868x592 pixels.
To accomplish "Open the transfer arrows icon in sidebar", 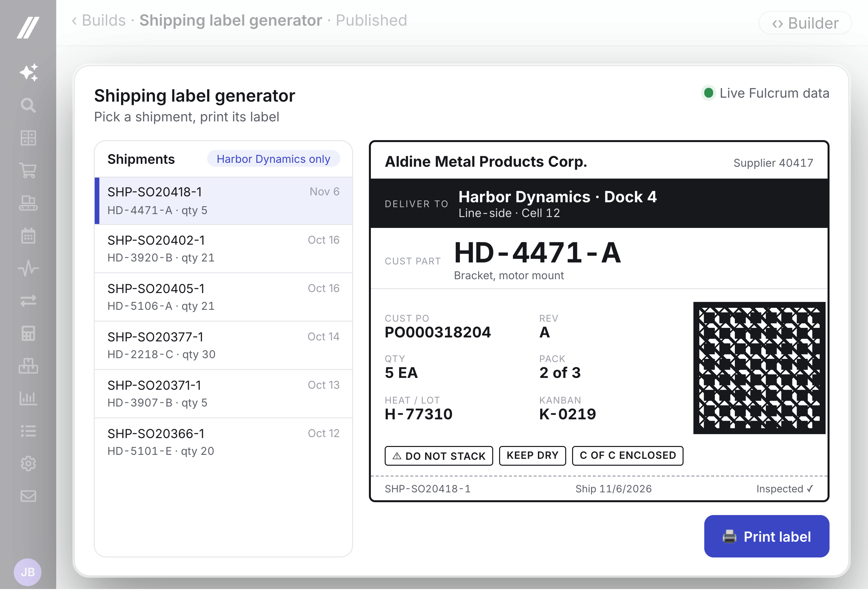I will (x=28, y=301).
